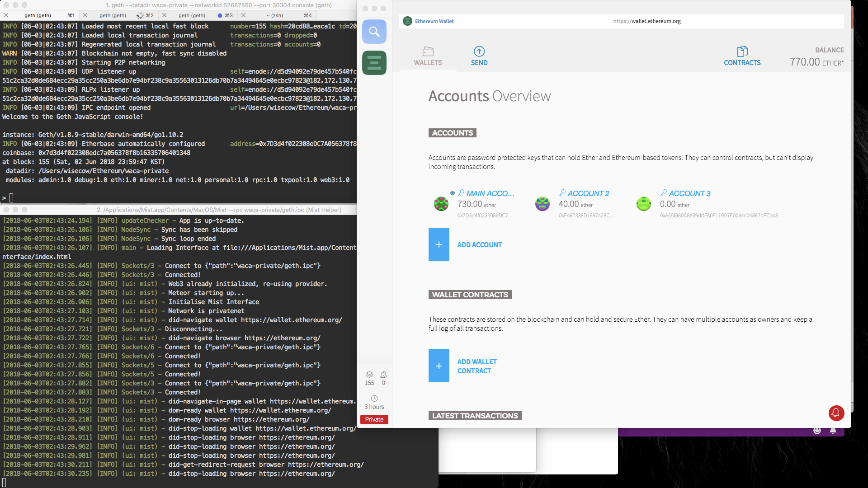Click the search magnifier icon in Mist sidebar
868x488 pixels.
(x=374, y=32)
